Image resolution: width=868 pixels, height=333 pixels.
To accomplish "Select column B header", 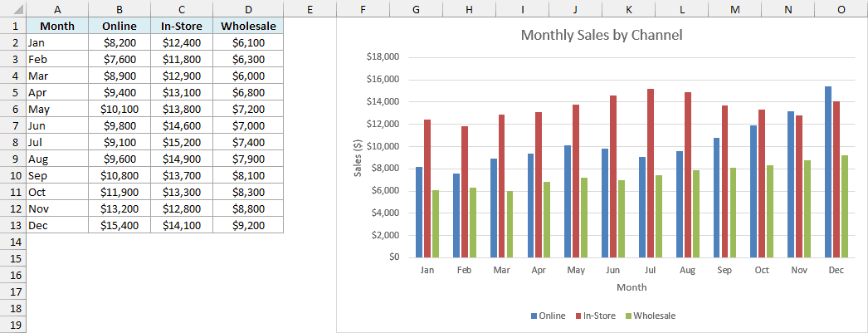I will 119,8.
